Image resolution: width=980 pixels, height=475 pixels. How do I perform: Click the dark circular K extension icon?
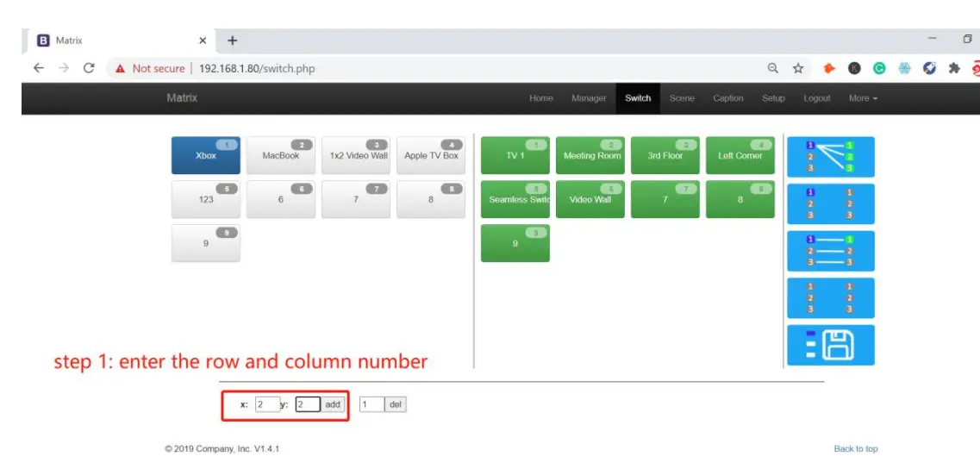(x=854, y=69)
